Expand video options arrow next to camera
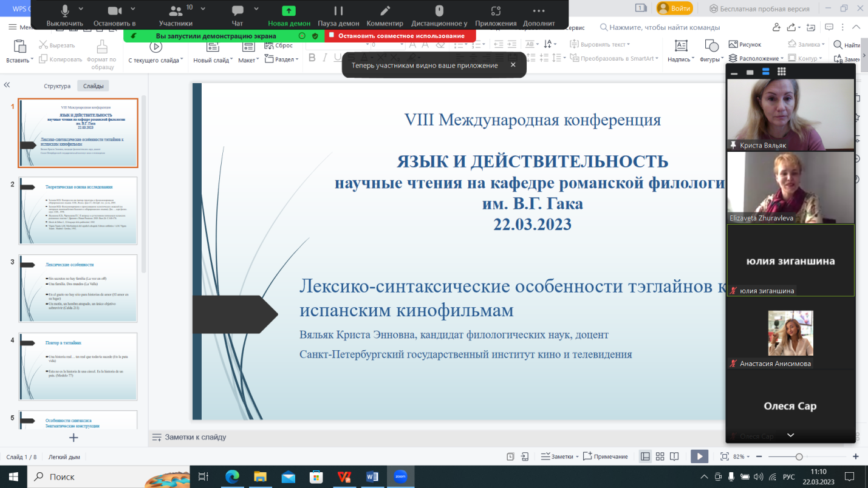Screen dimensions: 868x488 click(133, 9)
